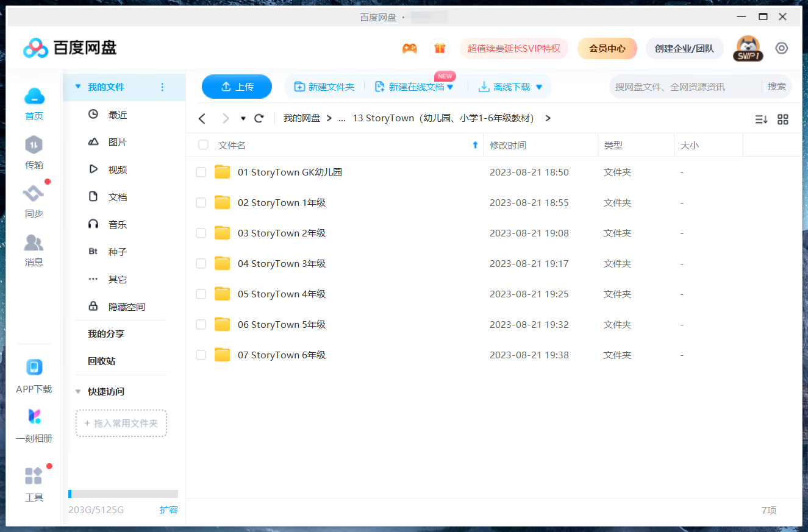Click the 上传 (Upload) button
This screenshot has width=808, height=532.
point(237,87)
